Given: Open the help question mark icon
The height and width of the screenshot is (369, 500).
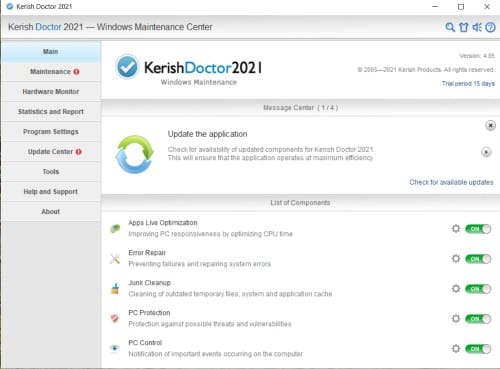Looking at the screenshot, I should coord(490,27).
